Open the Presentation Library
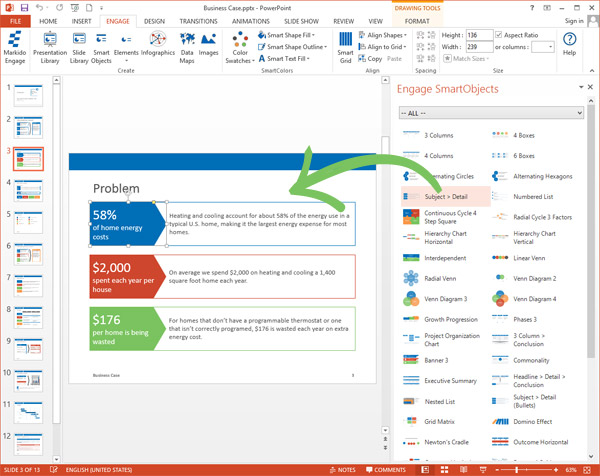Viewport: 600px width, 476px height. click(49, 44)
